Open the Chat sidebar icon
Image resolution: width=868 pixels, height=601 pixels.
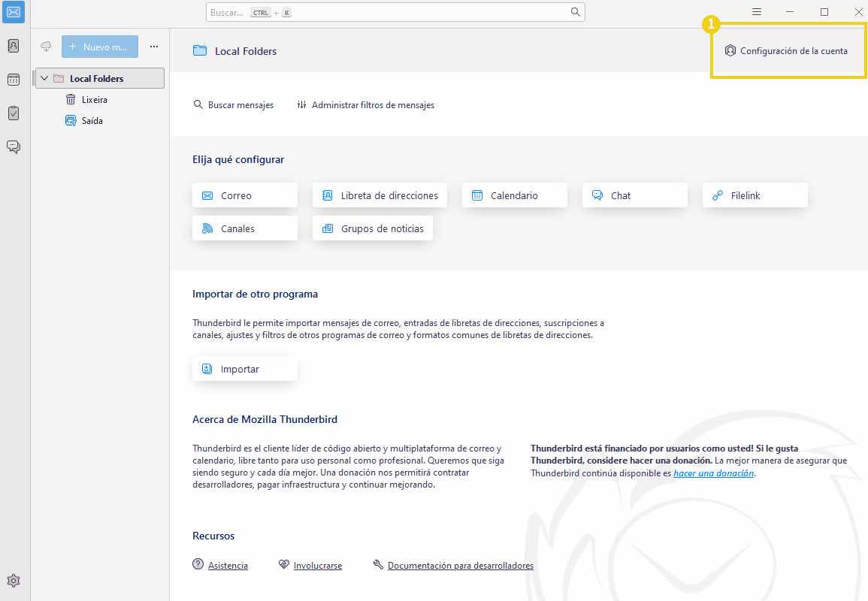tap(14, 146)
